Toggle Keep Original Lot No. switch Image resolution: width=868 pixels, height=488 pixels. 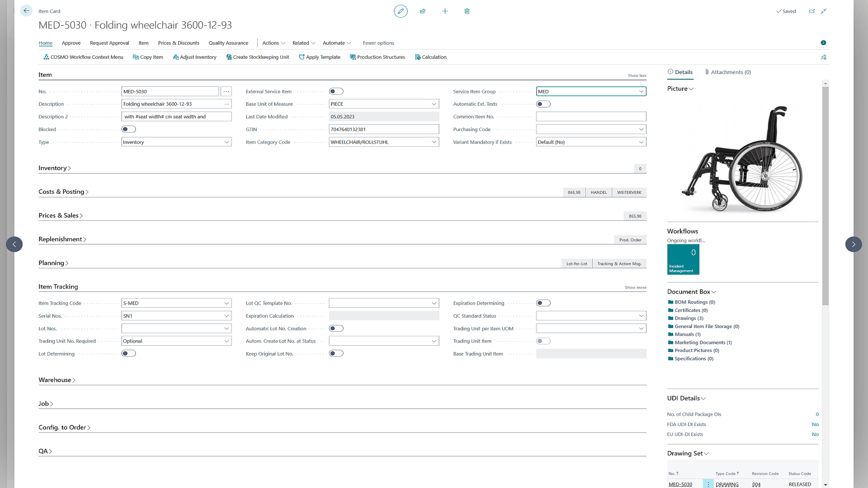(x=336, y=353)
